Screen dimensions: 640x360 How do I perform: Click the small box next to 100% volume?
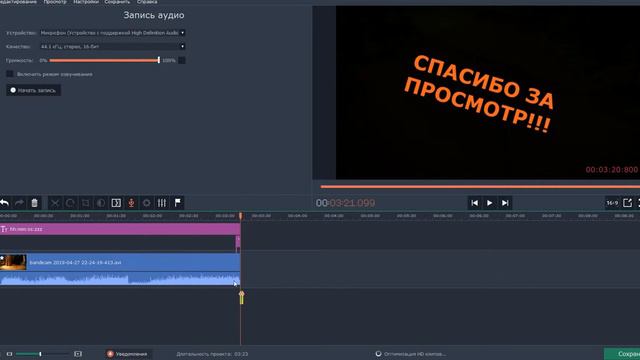182,60
